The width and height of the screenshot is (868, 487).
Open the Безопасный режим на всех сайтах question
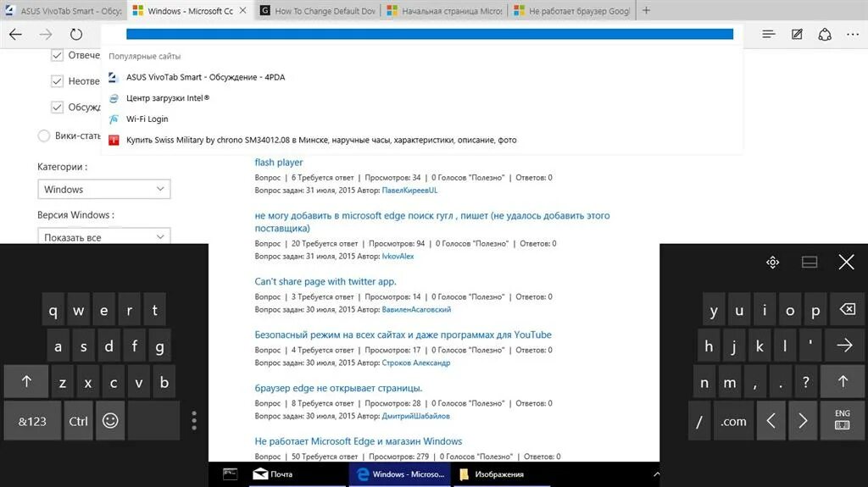click(403, 335)
